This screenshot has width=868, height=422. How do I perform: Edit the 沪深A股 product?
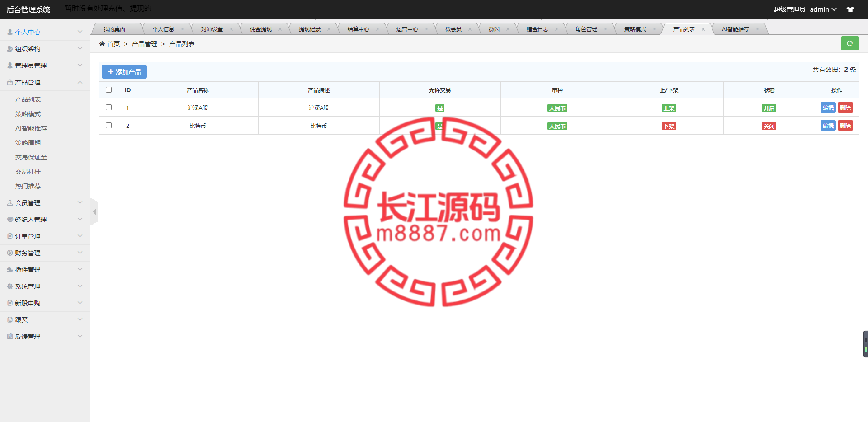pos(828,108)
